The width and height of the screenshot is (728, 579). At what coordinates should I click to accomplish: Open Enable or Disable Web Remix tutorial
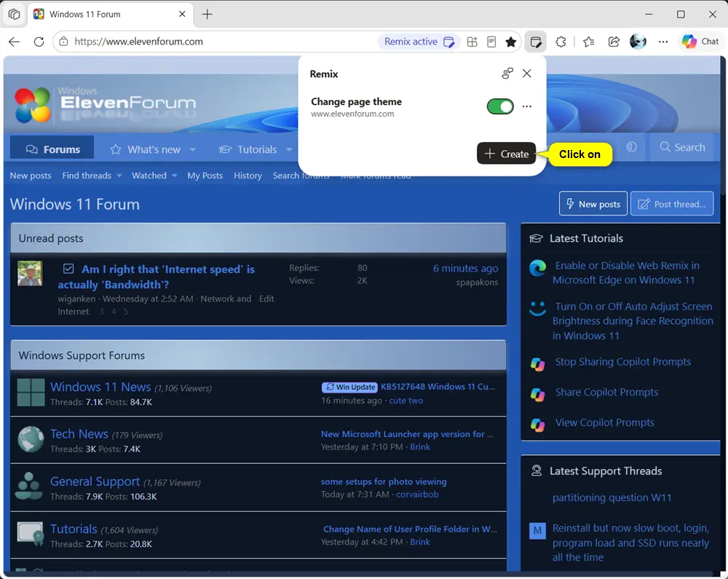tap(626, 273)
